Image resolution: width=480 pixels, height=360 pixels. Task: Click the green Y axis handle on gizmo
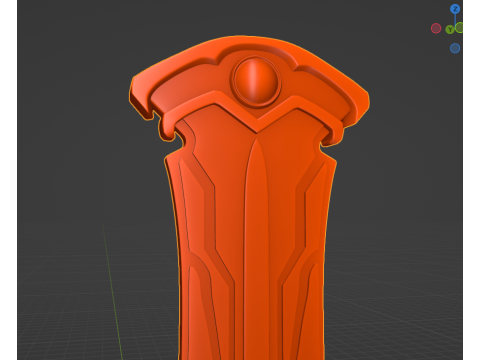coord(450,30)
